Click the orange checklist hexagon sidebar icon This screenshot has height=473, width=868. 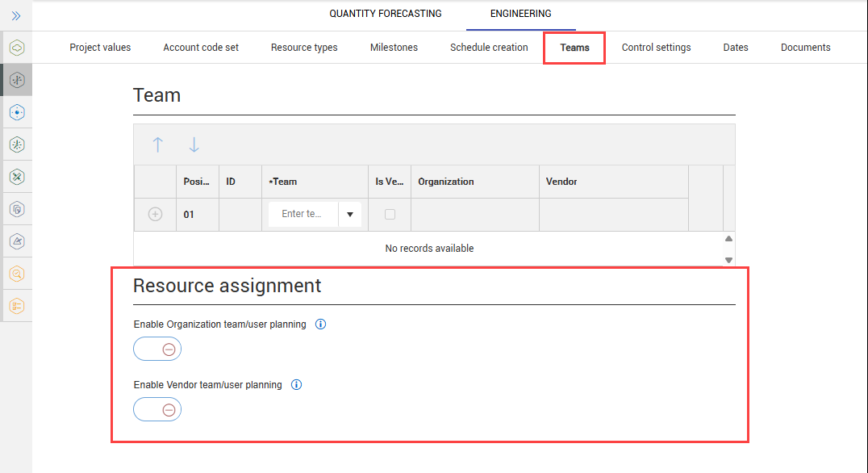tap(17, 306)
